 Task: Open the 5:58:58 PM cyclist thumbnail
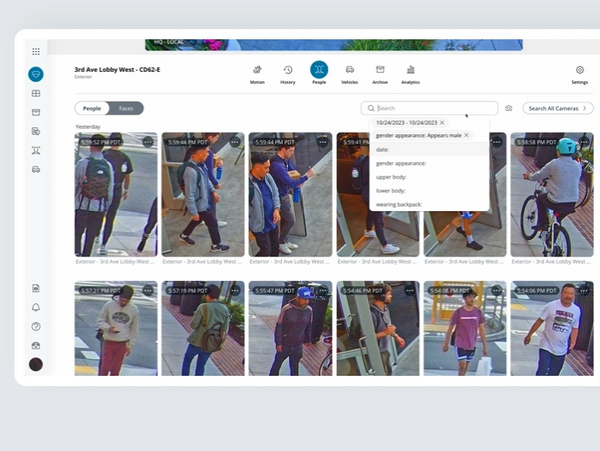[x=551, y=195]
